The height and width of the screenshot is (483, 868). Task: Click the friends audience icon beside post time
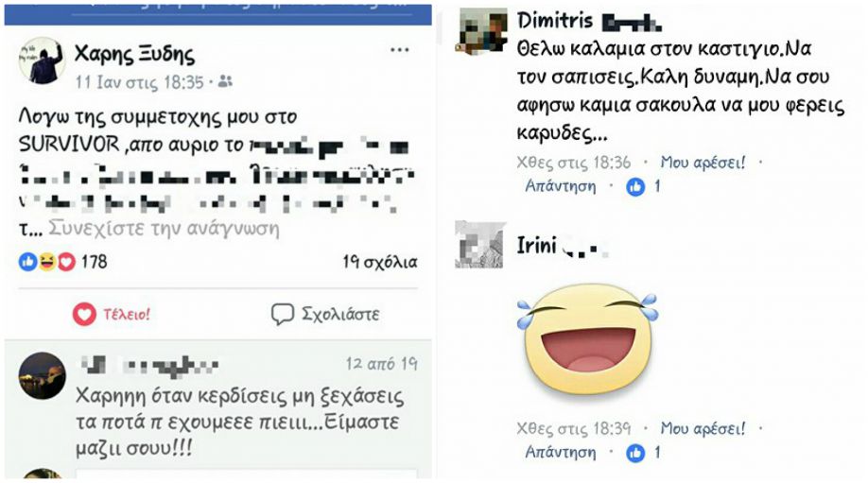[225, 82]
